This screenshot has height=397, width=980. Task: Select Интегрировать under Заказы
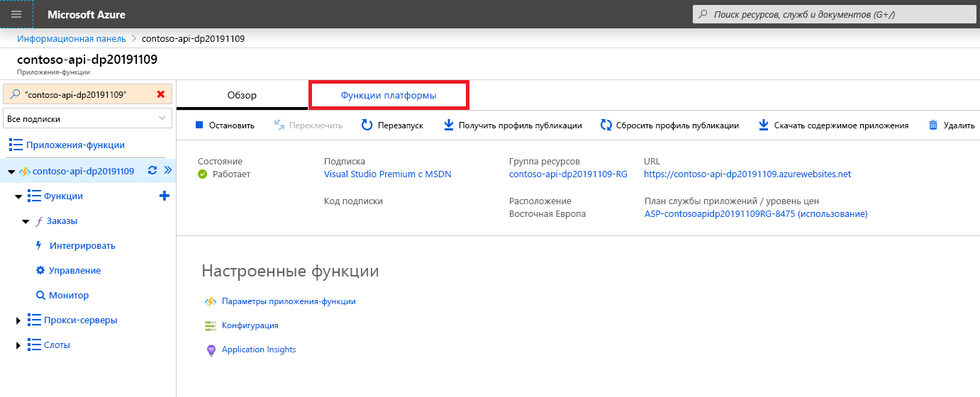pos(82,245)
